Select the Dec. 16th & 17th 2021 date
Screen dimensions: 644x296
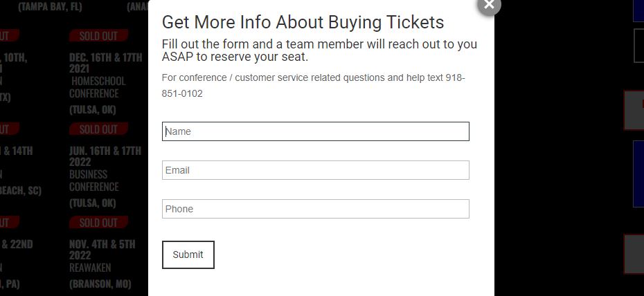pos(105,62)
